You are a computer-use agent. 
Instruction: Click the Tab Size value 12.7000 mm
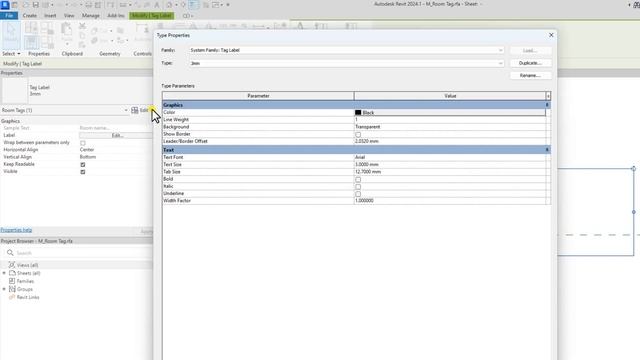click(x=450, y=172)
